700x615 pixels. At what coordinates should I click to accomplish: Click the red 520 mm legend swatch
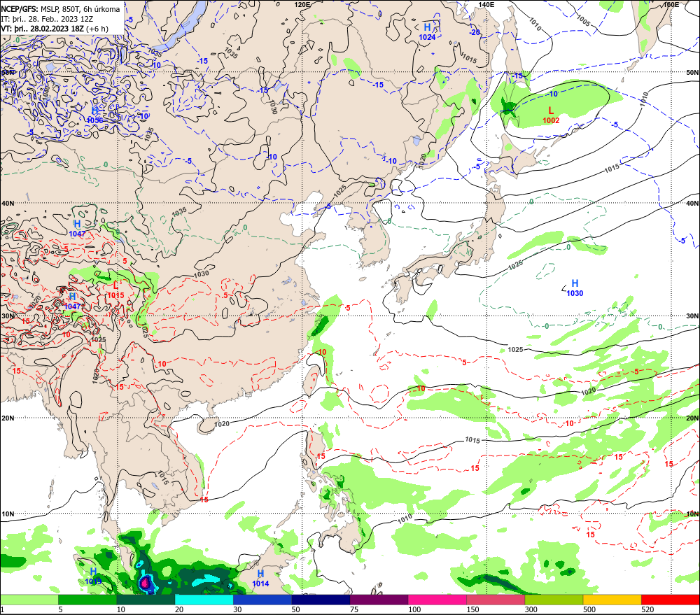click(671, 600)
